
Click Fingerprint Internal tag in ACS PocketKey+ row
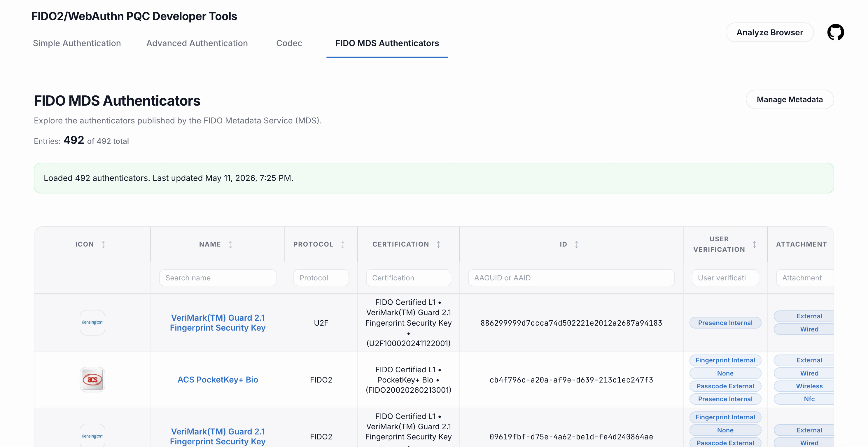tap(725, 360)
